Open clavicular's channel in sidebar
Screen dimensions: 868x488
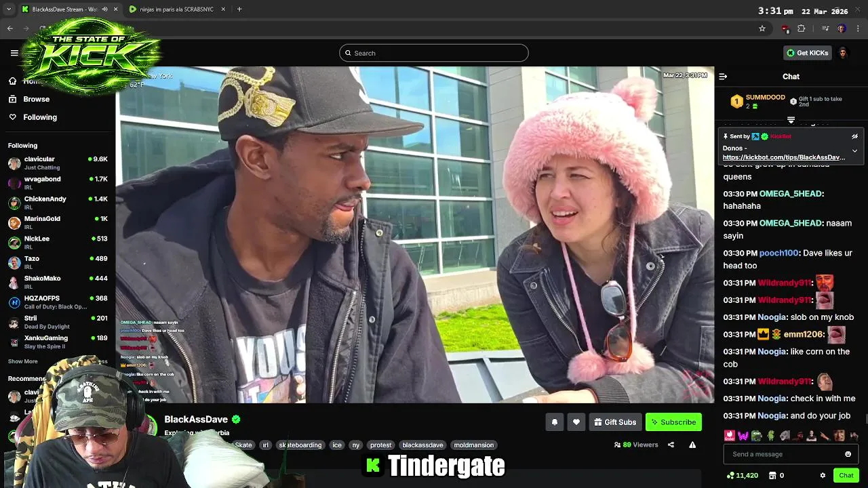[58, 163]
